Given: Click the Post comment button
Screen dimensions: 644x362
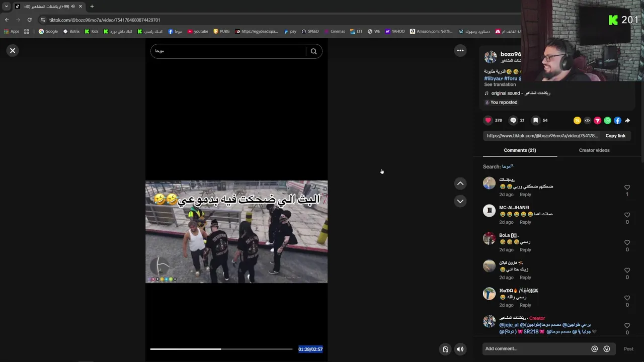Looking at the screenshot, I should click(x=628, y=349).
